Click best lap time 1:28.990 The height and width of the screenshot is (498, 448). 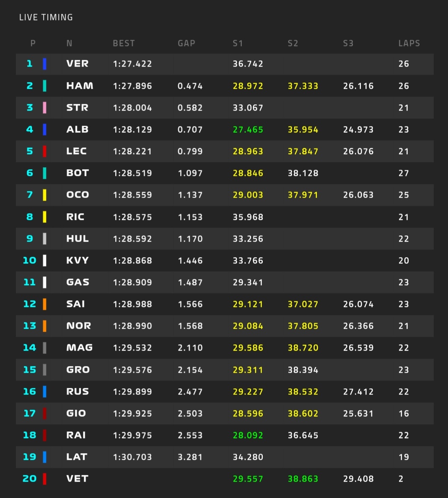pos(132,326)
